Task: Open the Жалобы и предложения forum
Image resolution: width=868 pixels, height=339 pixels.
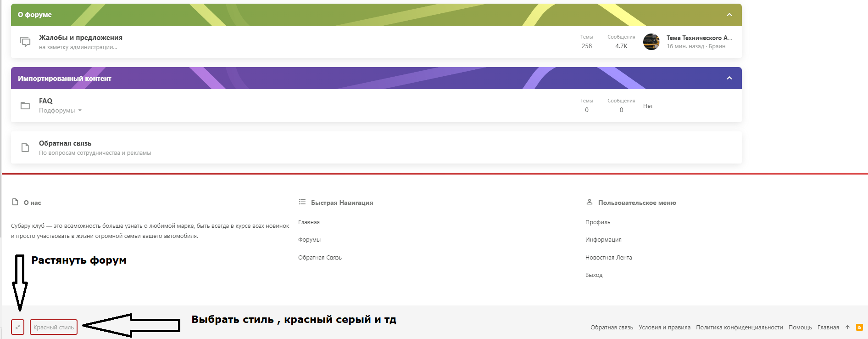Action: [80, 38]
